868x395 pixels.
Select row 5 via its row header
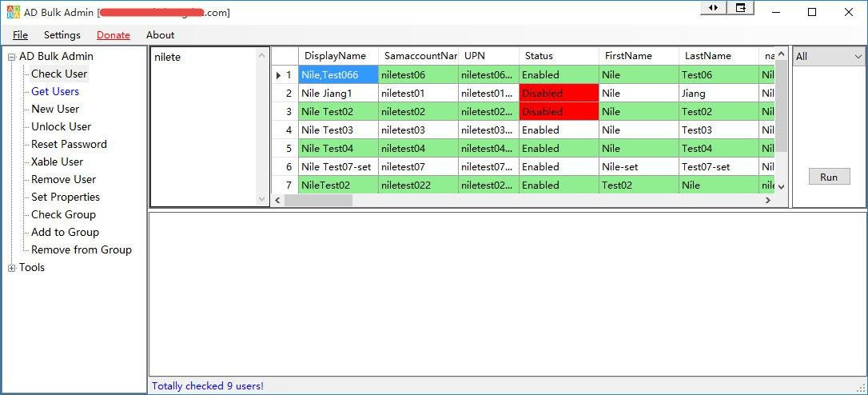click(285, 149)
